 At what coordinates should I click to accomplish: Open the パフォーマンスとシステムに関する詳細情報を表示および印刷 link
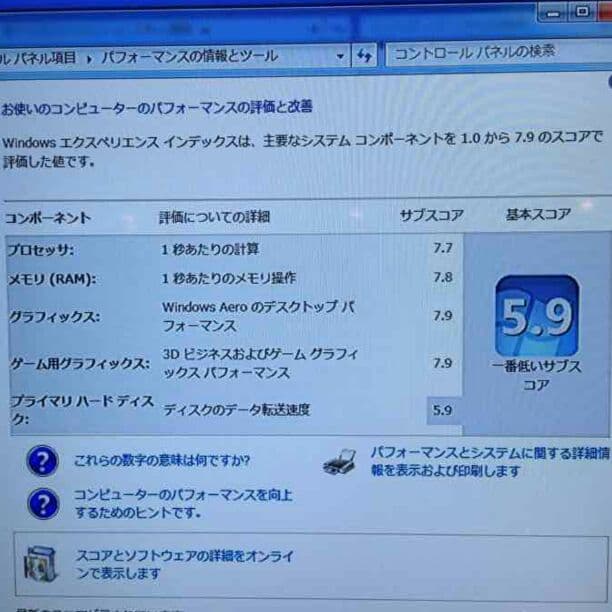pyautogui.click(x=490, y=462)
